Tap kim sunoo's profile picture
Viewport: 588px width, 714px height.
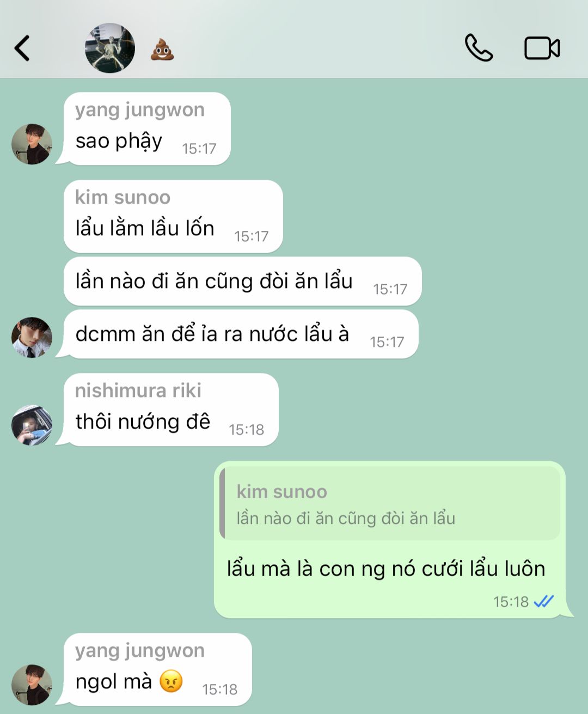point(32,337)
